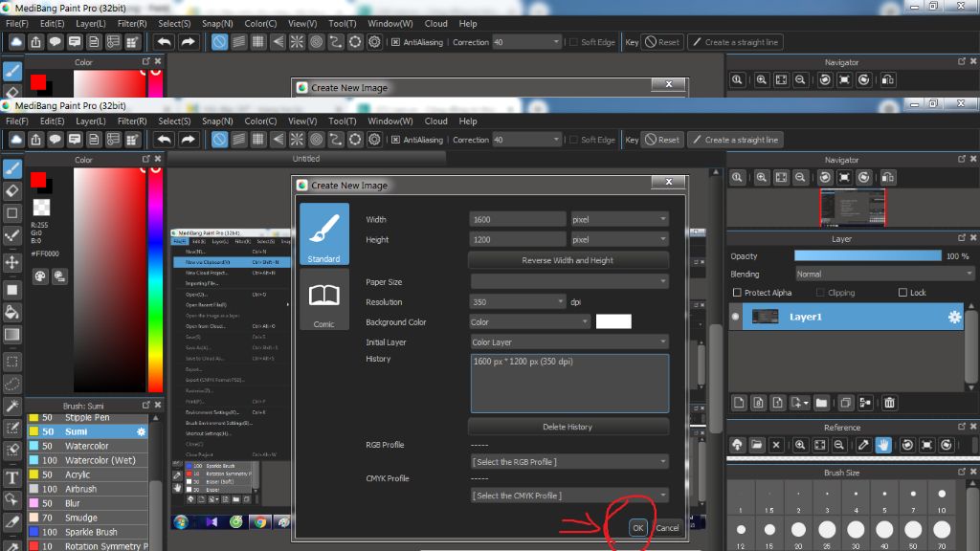This screenshot has width=980, height=551.
Task: Click the Width input field
Action: pos(518,219)
